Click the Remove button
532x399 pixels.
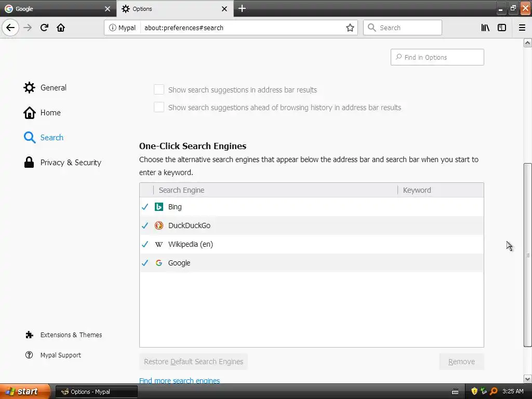click(461, 362)
